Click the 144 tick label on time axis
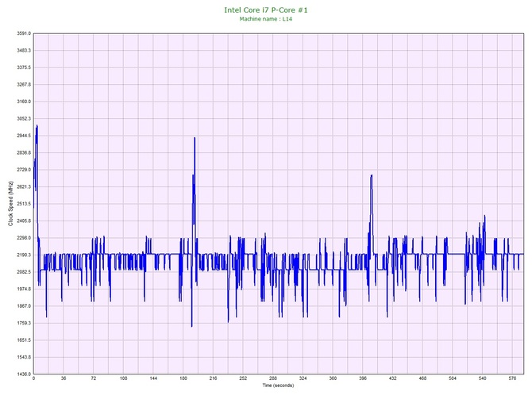The image size is (532, 399). (153, 378)
